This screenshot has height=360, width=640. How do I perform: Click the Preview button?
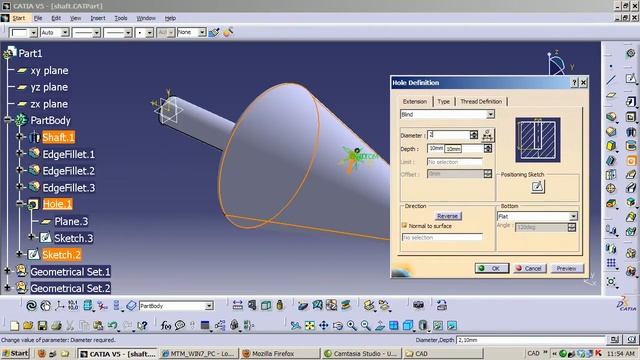[x=567, y=268]
